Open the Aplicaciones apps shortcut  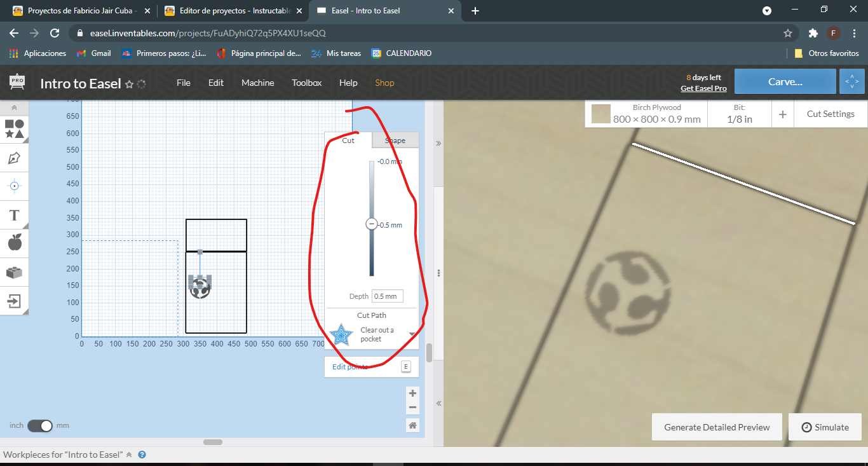click(x=37, y=53)
